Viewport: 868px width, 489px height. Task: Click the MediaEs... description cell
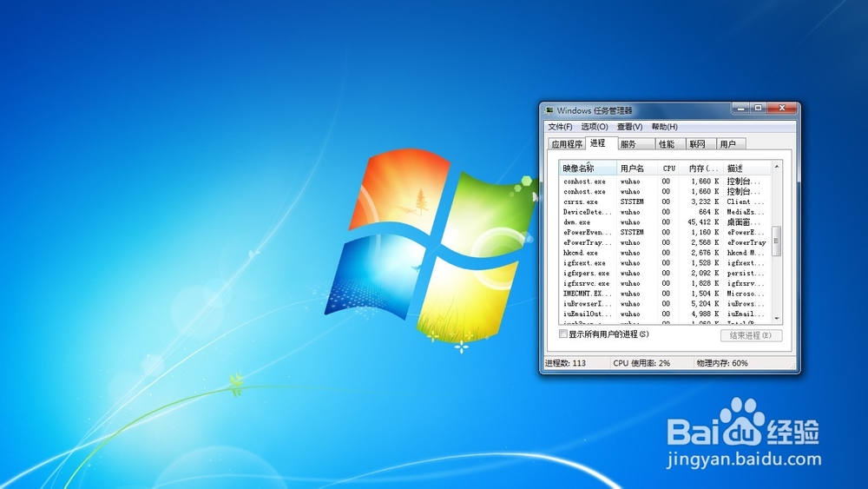click(x=746, y=212)
